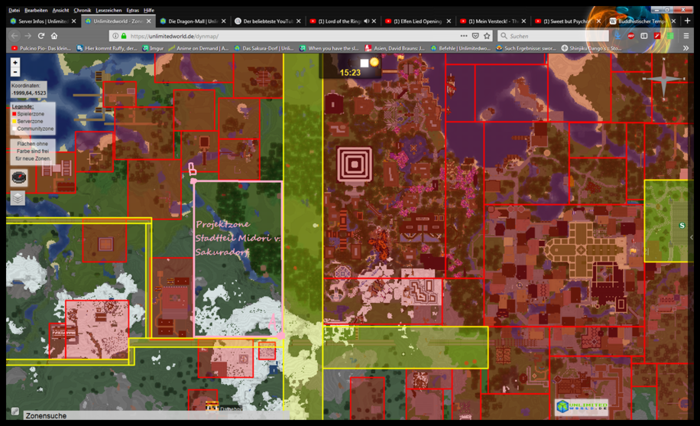Click the red pen extension icon
Screen dimensions: 700x426
[x=657, y=36]
